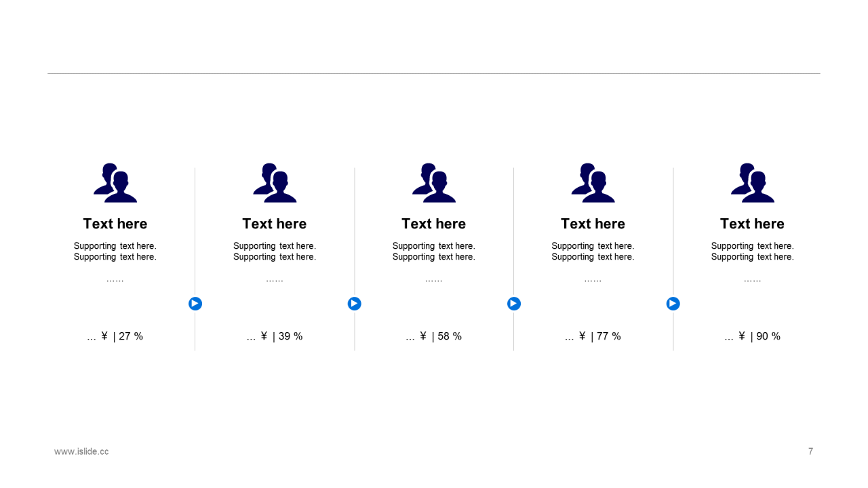Screen dimensions: 868x488
Task: Click the fourth blue play arrow icon
Action: 673,304
